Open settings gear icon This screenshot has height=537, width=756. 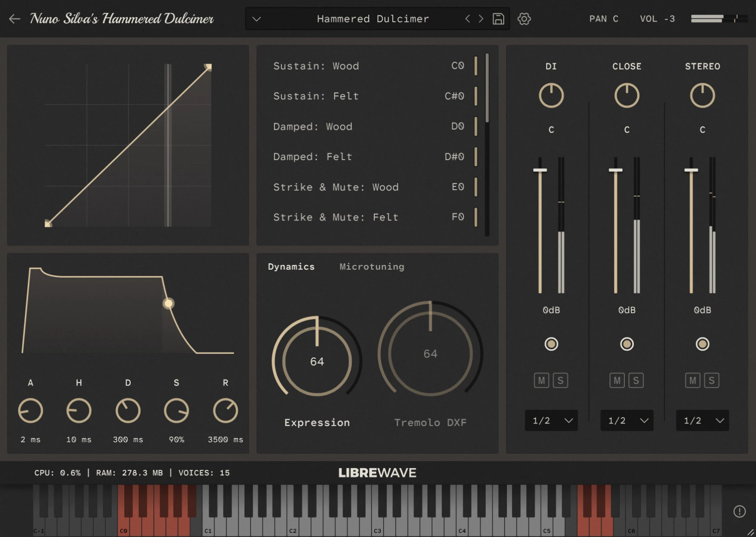coord(524,19)
